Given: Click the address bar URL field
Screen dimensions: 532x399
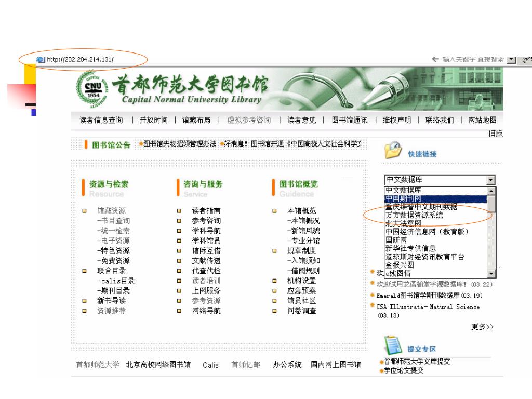Looking at the screenshot, I should point(81,60).
